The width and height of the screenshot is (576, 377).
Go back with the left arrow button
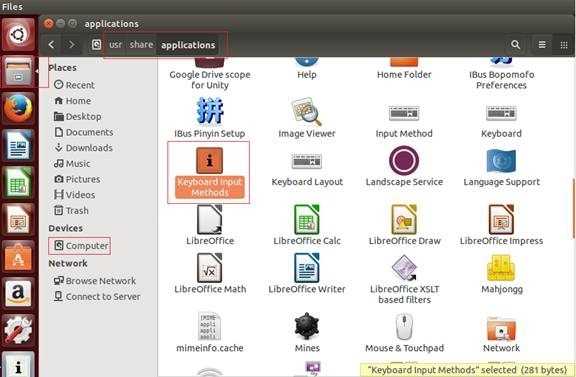click(x=51, y=45)
